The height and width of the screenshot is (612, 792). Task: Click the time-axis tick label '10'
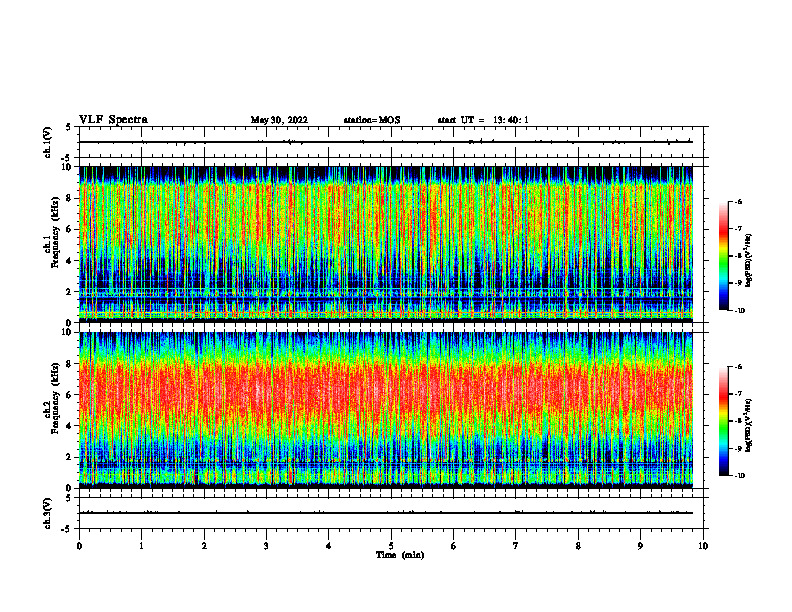click(703, 546)
